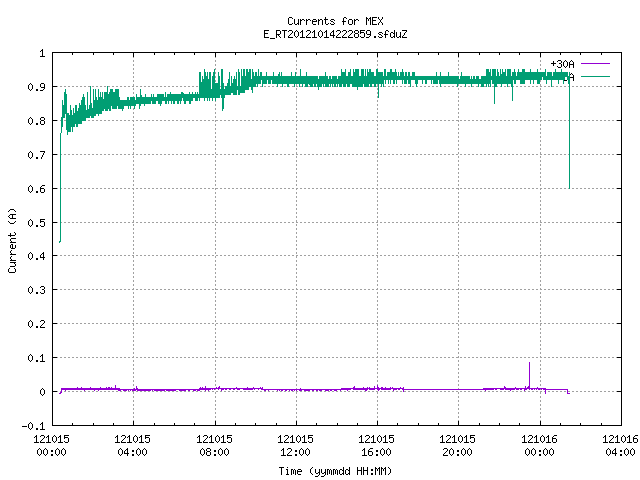
Task: Select the y-axis tick label '1'
Action: tap(42, 53)
